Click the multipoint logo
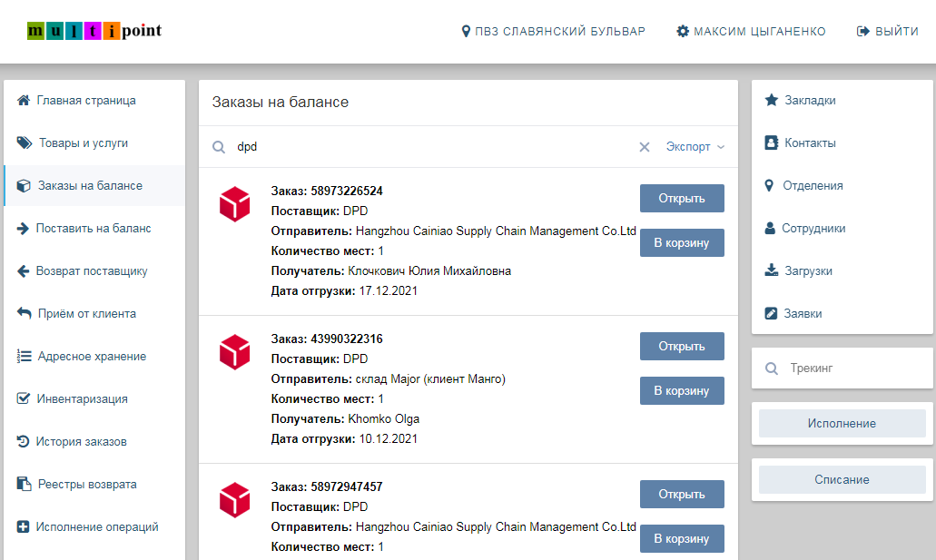 click(x=94, y=31)
